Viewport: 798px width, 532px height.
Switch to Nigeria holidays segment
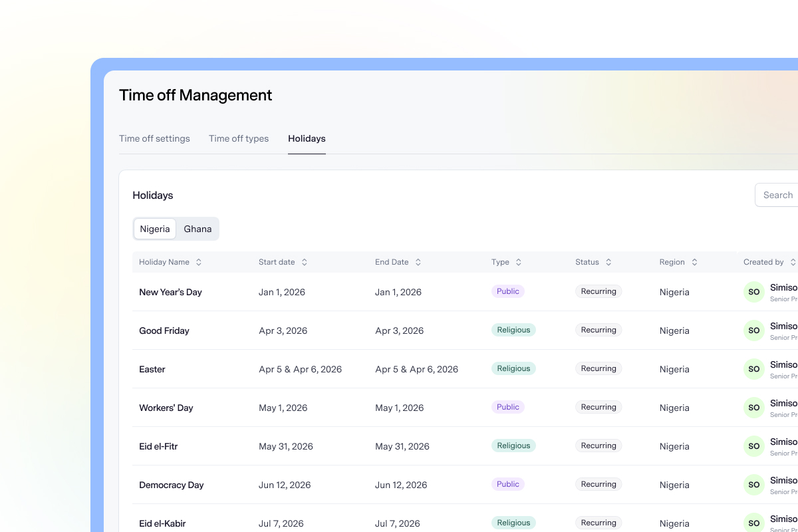155,229
